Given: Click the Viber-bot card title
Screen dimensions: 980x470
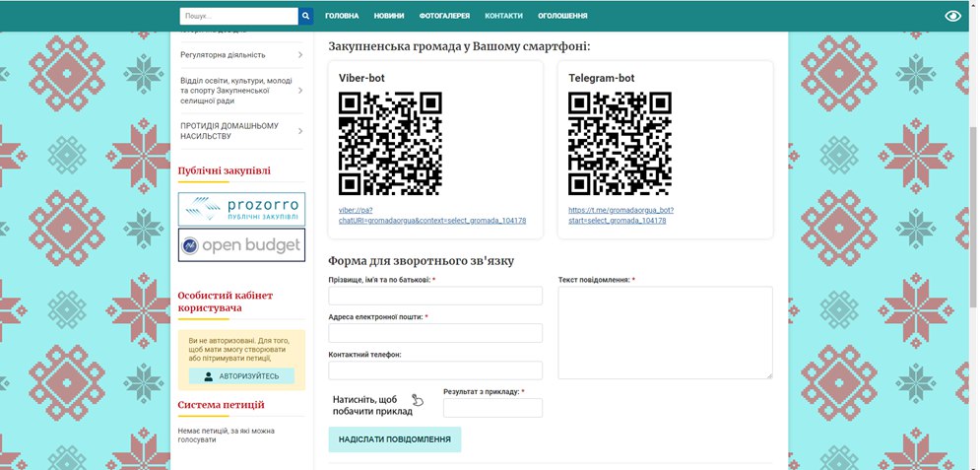Looking at the screenshot, I should click(x=361, y=78).
